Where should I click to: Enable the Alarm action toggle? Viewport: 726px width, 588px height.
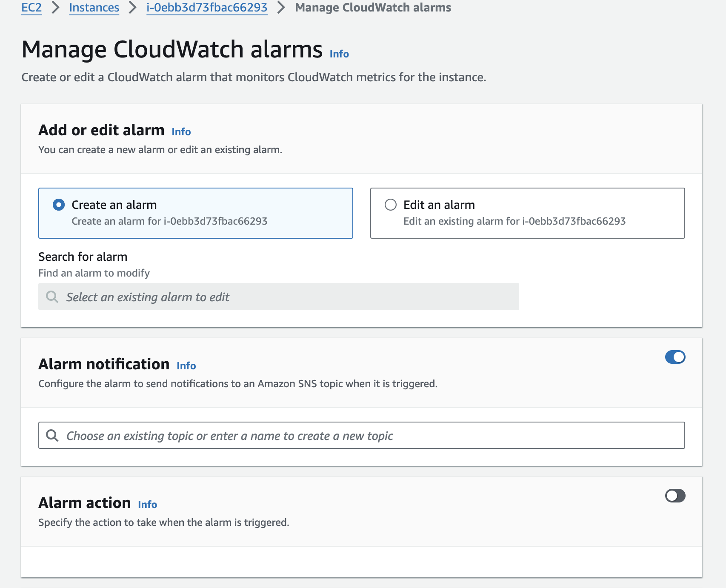[675, 496]
